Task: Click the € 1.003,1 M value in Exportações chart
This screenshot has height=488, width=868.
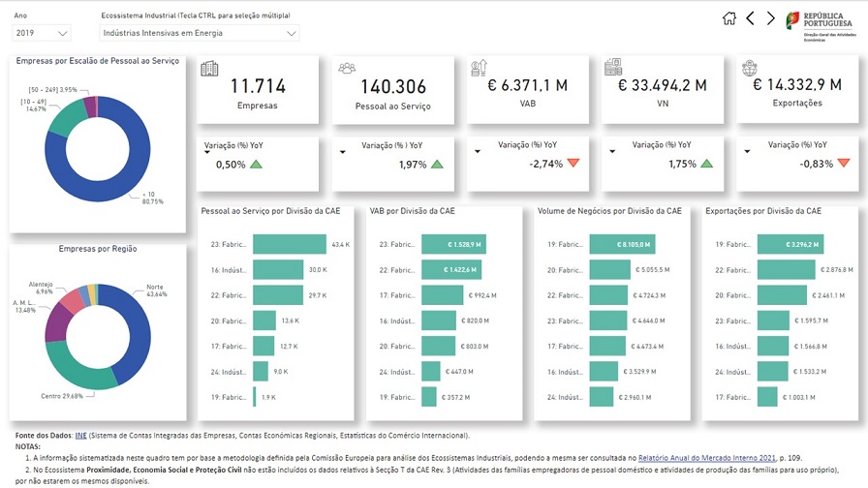Action: click(x=799, y=397)
